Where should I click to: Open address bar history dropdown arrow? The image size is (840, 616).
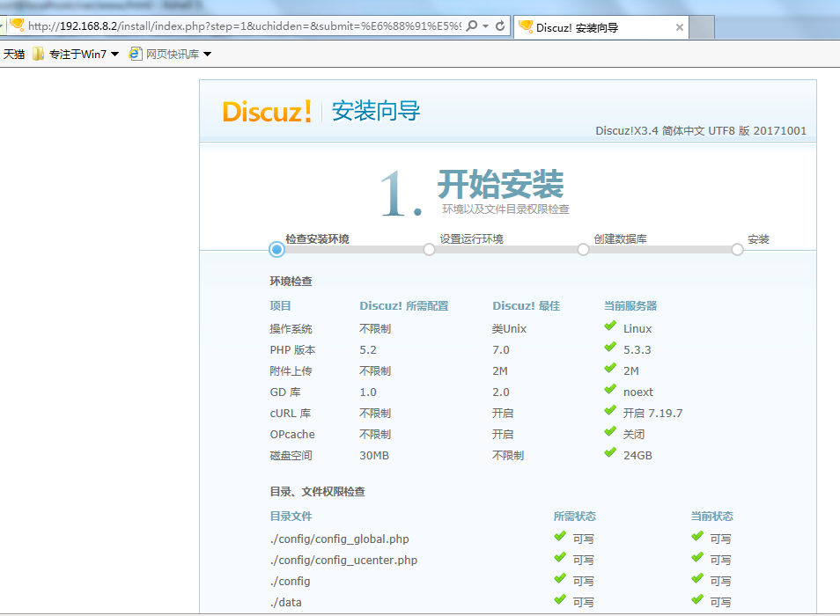tap(486, 26)
